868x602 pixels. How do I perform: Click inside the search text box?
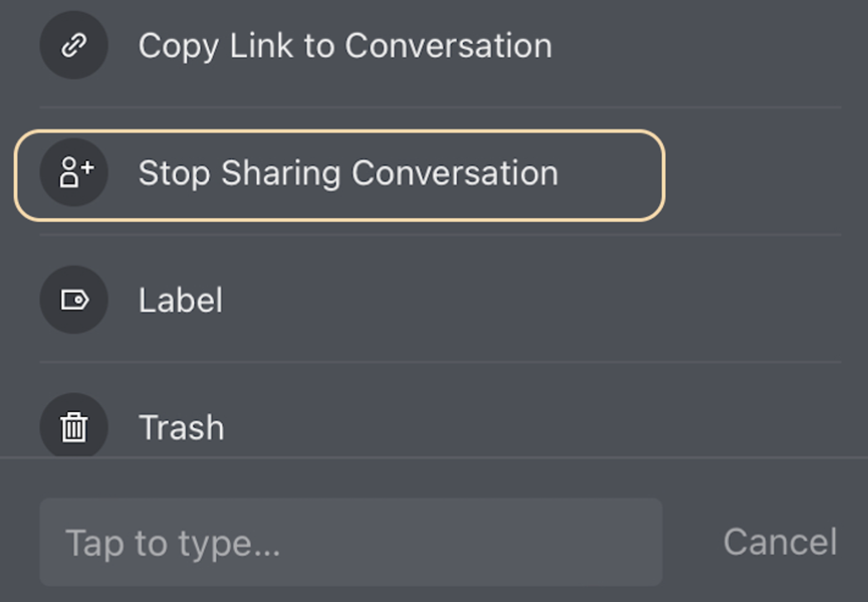click(x=351, y=542)
